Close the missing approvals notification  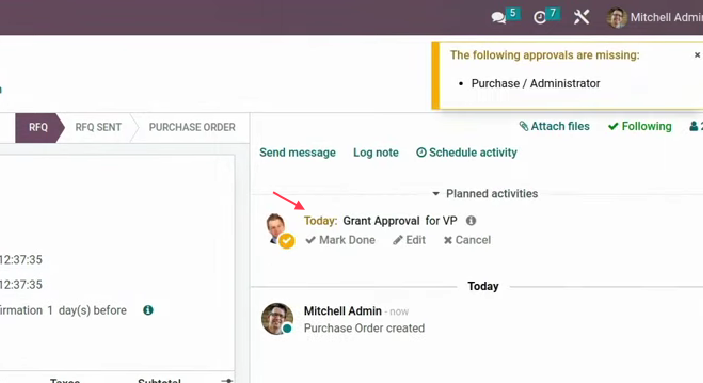[x=697, y=55]
